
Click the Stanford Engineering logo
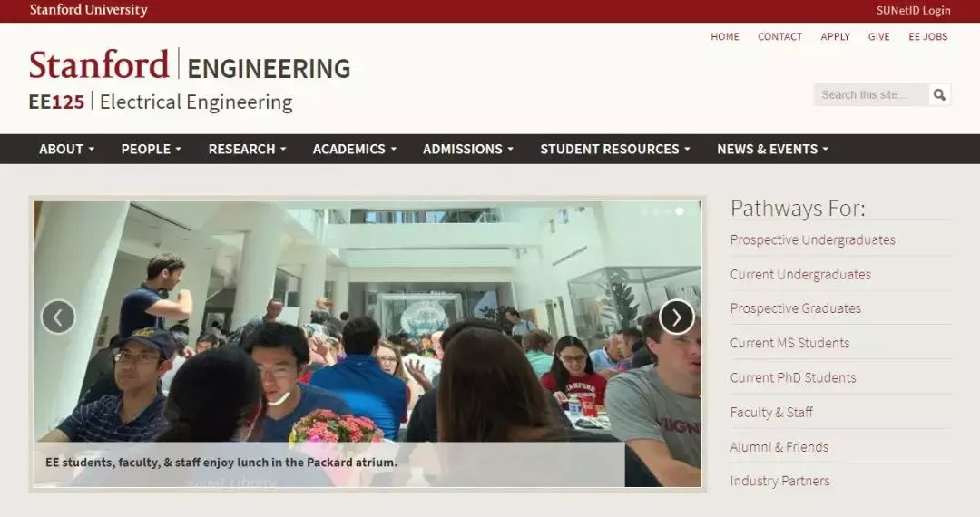tap(190, 65)
